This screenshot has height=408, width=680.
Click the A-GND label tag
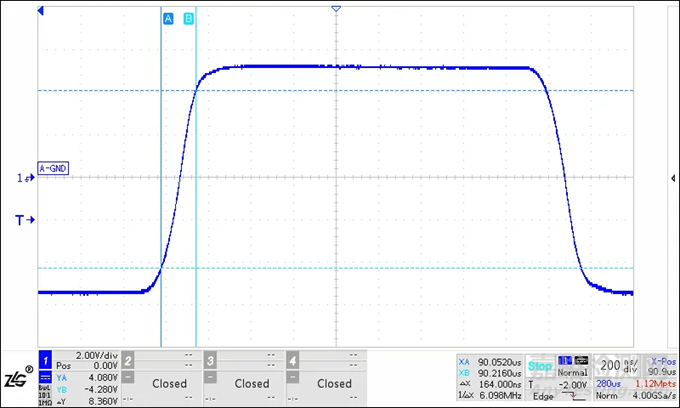pyautogui.click(x=53, y=169)
